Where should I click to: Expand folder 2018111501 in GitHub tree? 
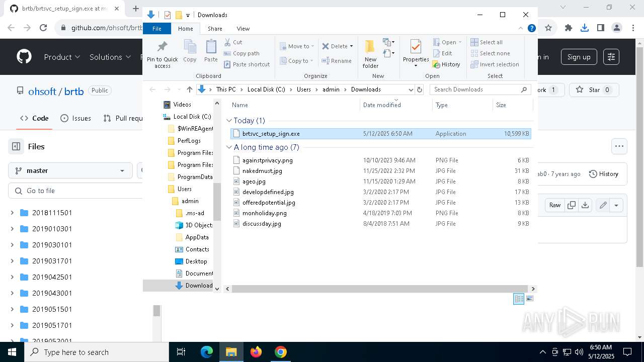(x=12, y=213)
